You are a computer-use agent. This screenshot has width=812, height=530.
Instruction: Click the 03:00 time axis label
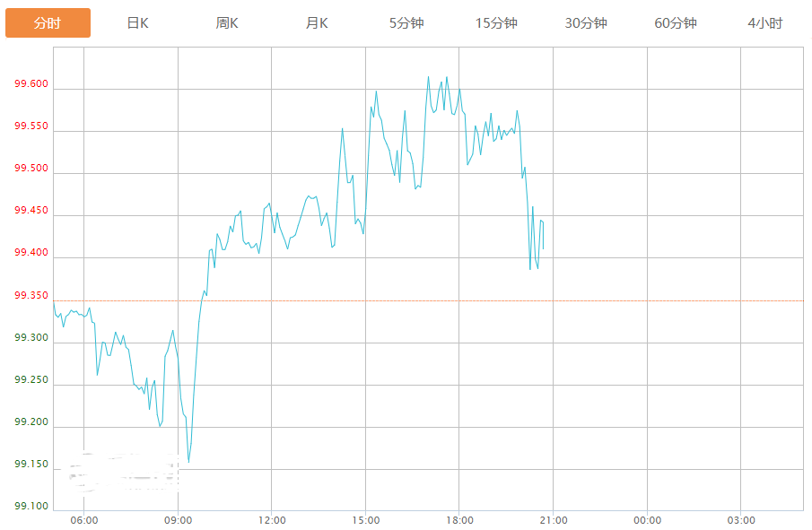(741, 520)
